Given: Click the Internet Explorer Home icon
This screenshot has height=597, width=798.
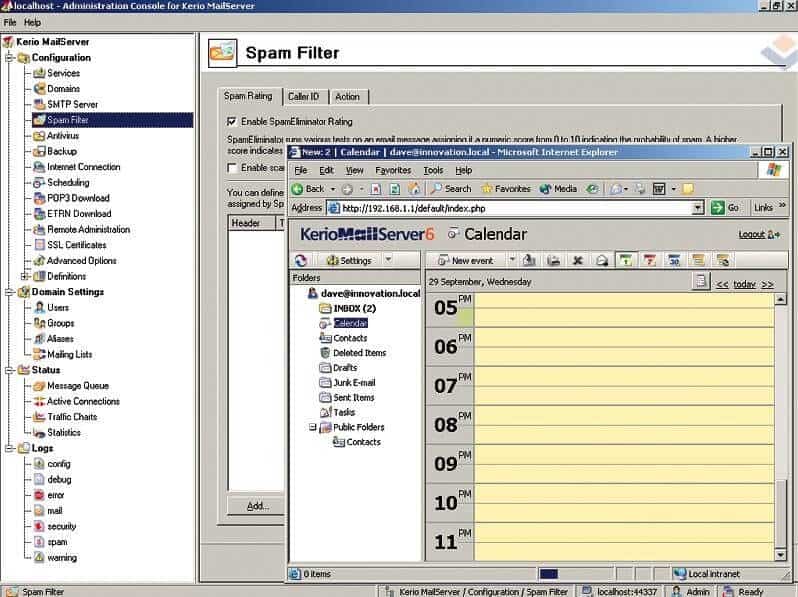Looking at the screenshot, I should pyautogui.click(x=413, y=188).
